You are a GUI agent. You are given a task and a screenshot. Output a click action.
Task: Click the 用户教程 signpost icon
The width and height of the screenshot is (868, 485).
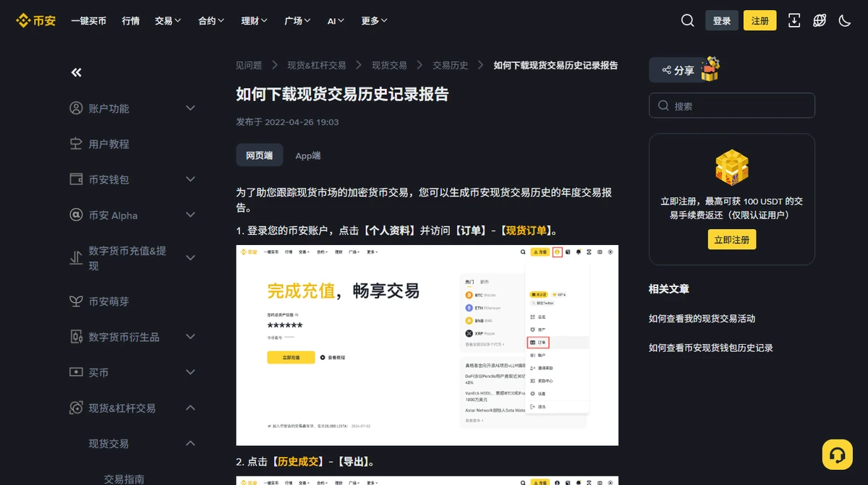pyautogui.click(x=76, y=143)
